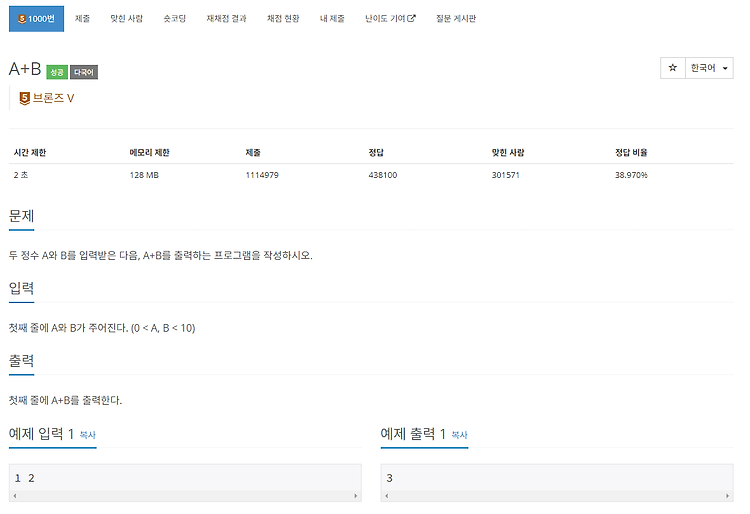The height and width of the screenshot is (514, 750).
Task: Click the tier icon in 1000번 tab
Action: click(x=22, y=19)
